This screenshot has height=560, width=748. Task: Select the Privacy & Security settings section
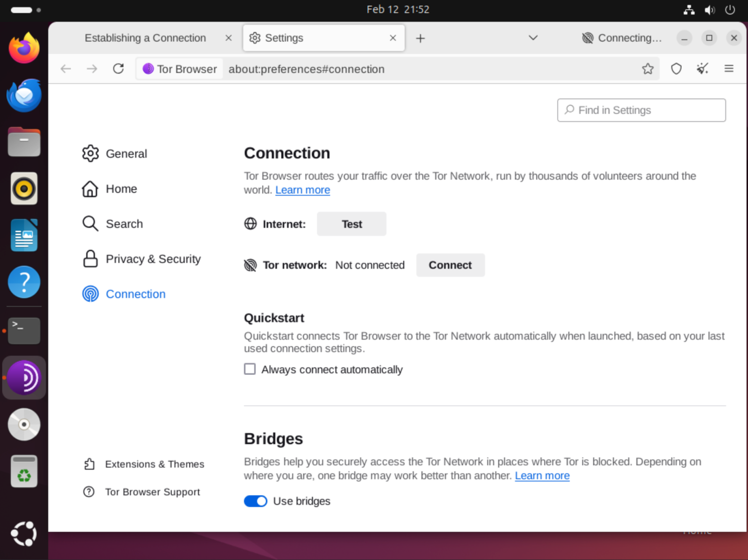(153, 259)
